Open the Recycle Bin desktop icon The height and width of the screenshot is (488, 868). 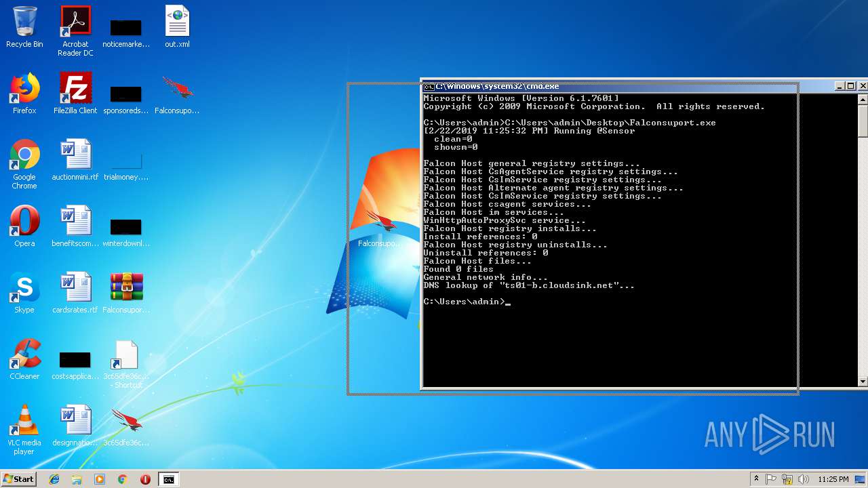pos(24,27)
